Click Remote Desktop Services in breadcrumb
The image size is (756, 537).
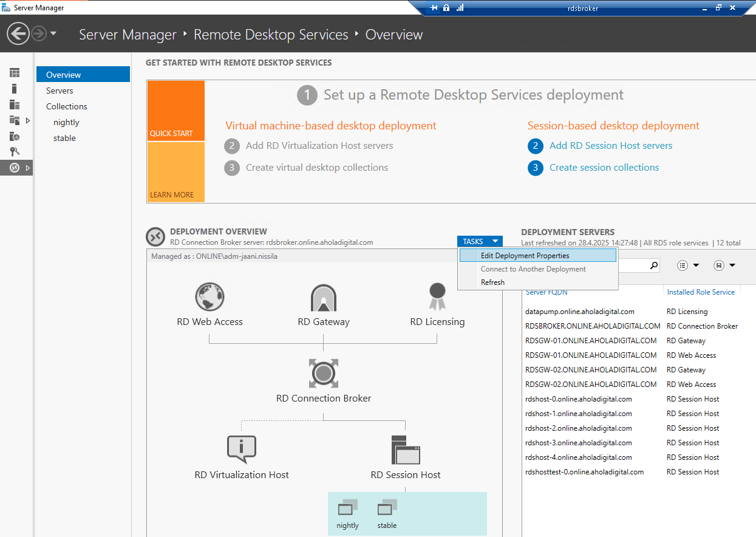pyautogui.click(x=271, y=35)
